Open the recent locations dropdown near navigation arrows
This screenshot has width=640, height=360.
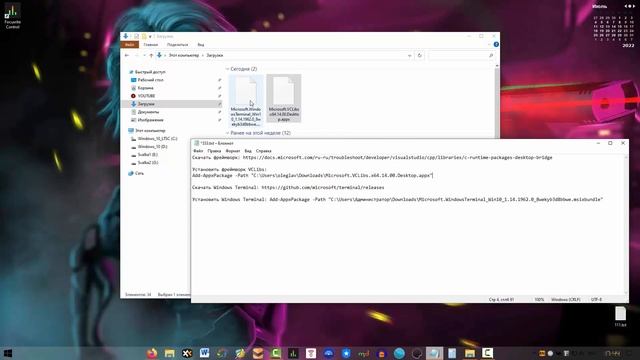click(x=144, y=55)
